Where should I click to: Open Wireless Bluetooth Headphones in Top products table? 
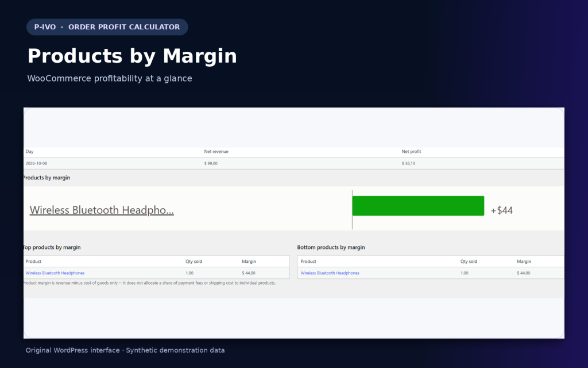(55, 273)
